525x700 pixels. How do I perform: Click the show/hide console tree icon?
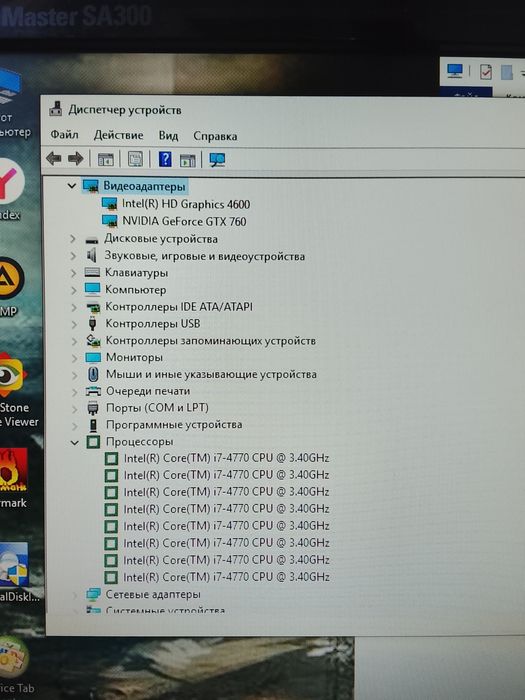[x=106, y=159]
